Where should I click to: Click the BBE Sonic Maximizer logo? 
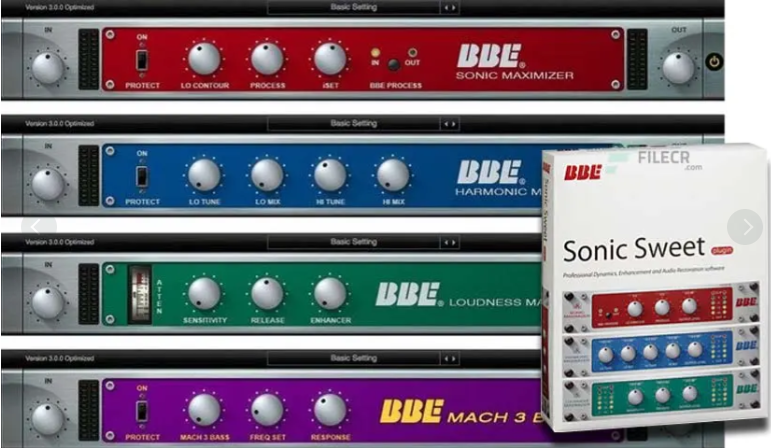coord(514,62)
